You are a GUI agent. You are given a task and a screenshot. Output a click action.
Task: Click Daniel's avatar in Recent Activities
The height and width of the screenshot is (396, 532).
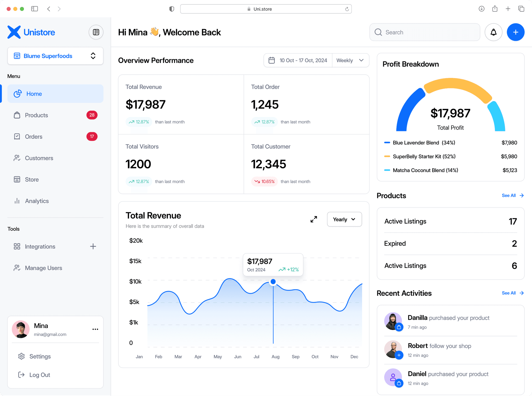coord(393,377)
